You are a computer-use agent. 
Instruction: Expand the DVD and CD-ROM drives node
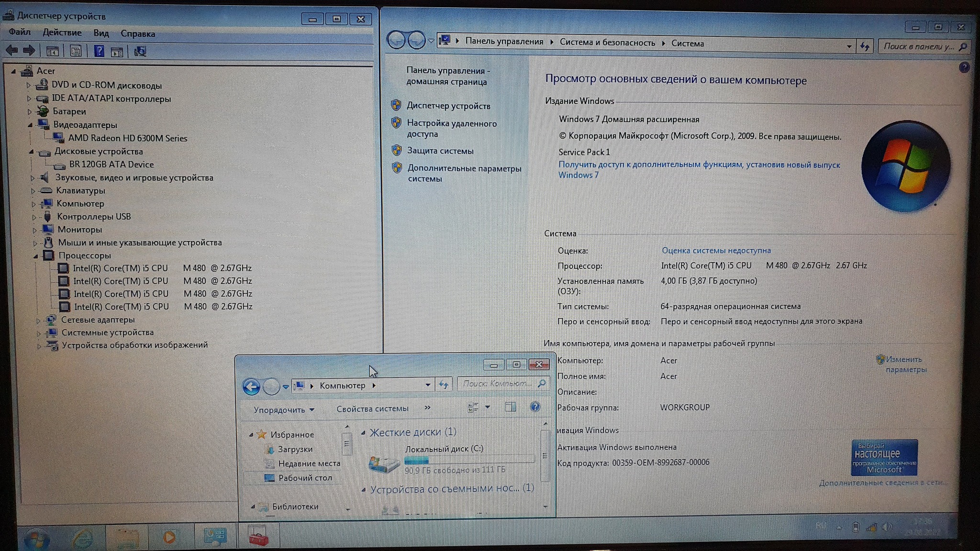pyautogui.click(x=29, y=85)
